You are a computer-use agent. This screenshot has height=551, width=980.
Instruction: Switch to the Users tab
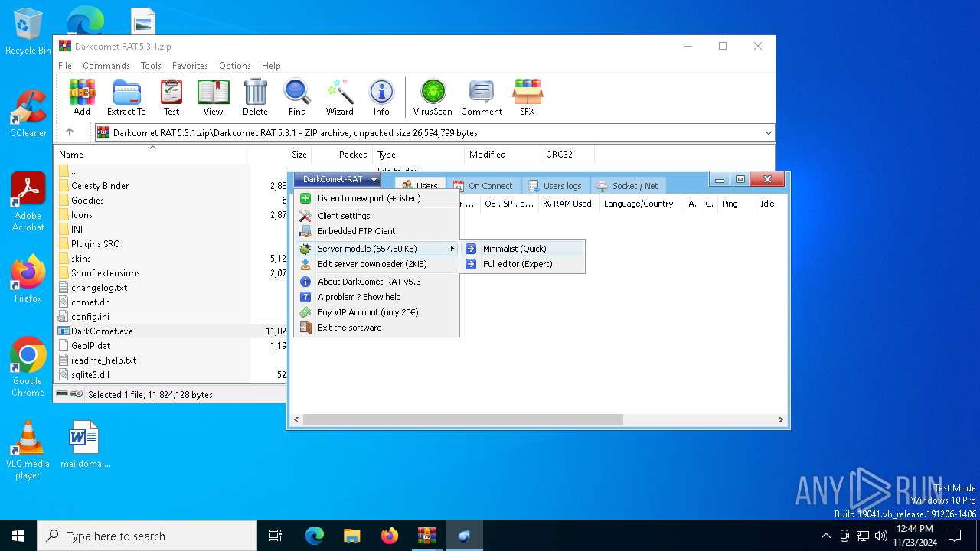[x=420, y=185]
